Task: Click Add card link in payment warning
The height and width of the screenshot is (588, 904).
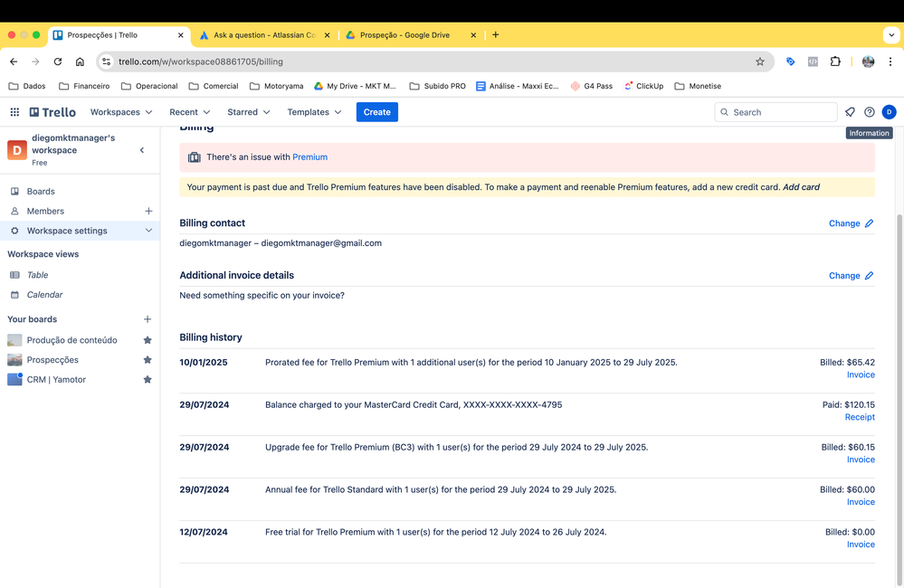Action: pos(801,187)
